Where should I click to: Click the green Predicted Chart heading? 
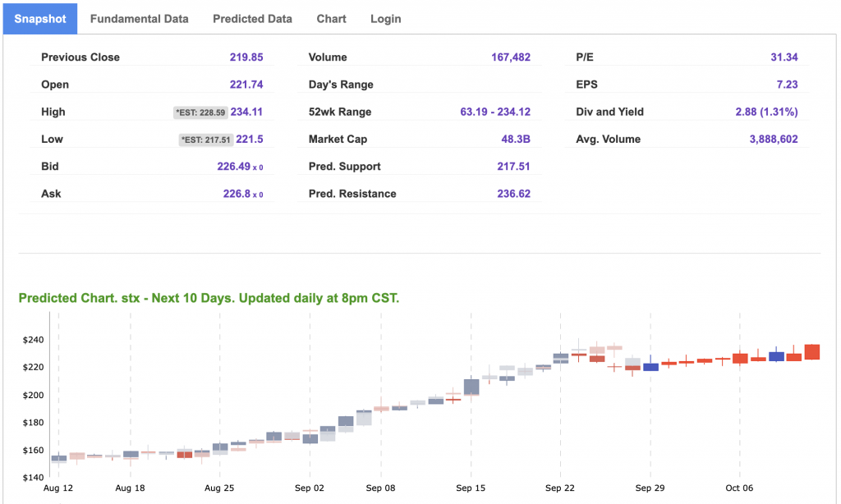(x=209, y=298)
